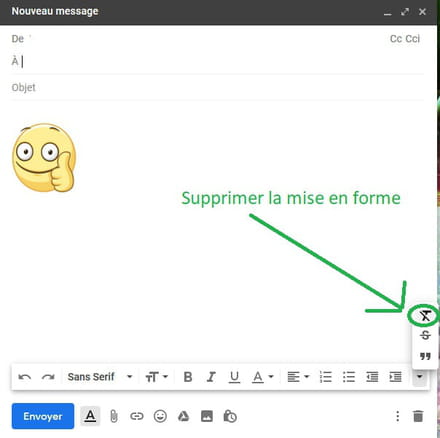Toggle bold formatting
This screenshot has height=438, width=440.
click(x=188, y=377)
